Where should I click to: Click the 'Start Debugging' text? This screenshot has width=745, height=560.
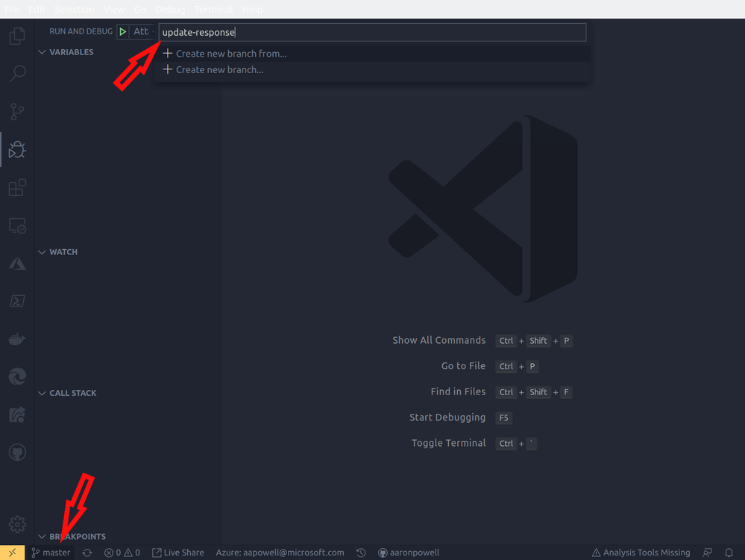447,417
